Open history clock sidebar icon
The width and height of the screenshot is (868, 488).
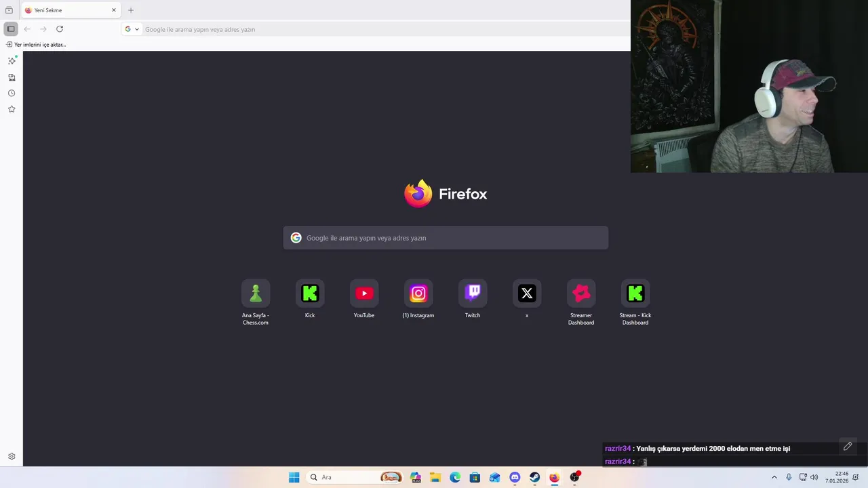coord(12,94)
